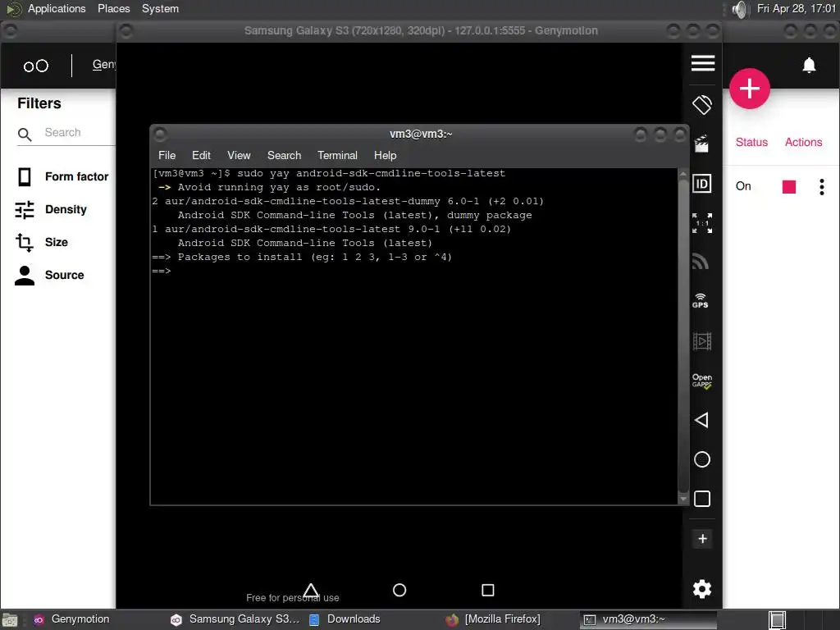840x630 pixels.
Task: Click the show desktop icon in taskbar
Action: (10, 620)
